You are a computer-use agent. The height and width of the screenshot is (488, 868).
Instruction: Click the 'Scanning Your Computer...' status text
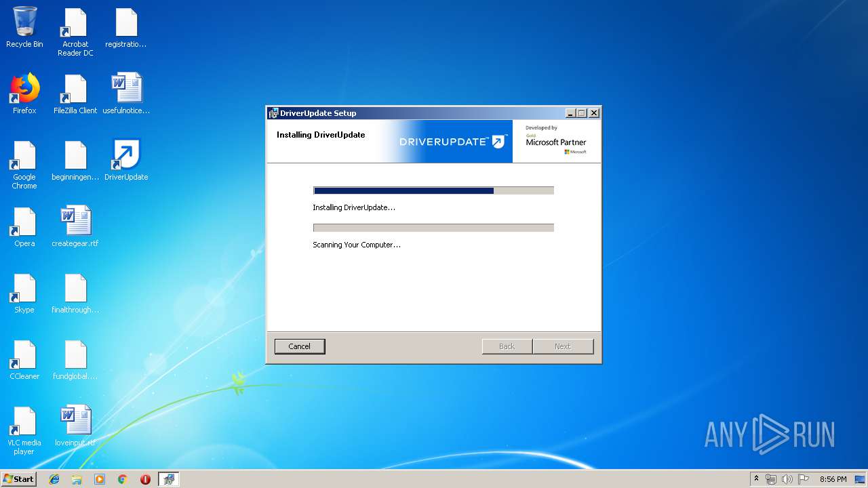(x=357, y=245)
